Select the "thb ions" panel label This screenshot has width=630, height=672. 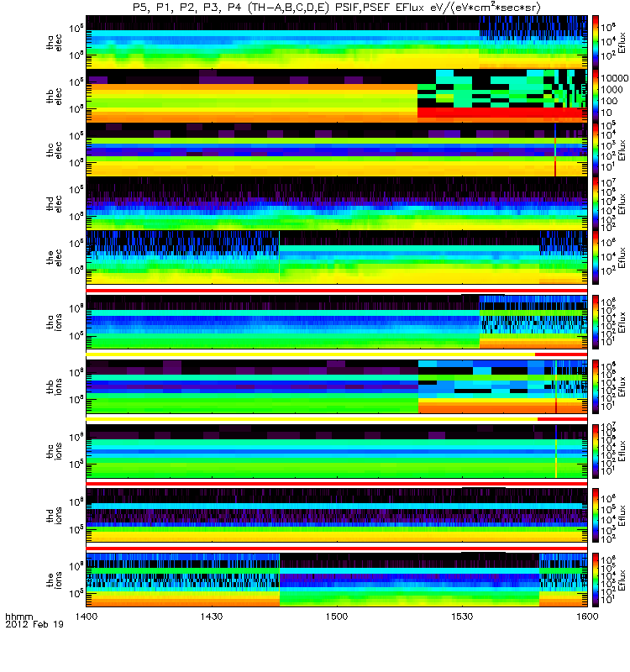(x=55, y=386)
